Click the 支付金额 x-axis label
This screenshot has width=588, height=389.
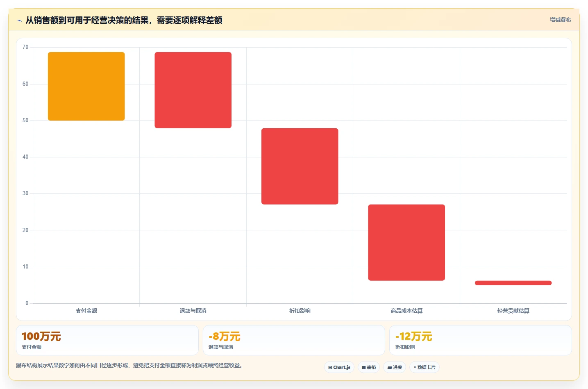86,311
